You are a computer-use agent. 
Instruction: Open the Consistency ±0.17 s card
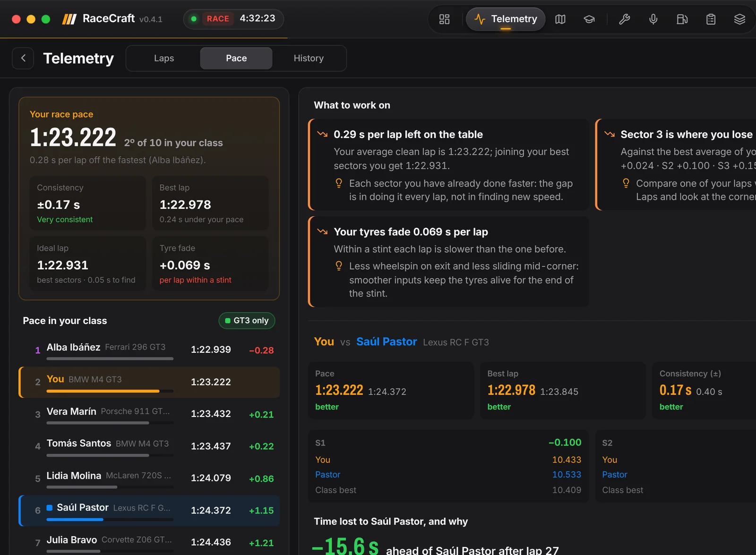point(88,203)
